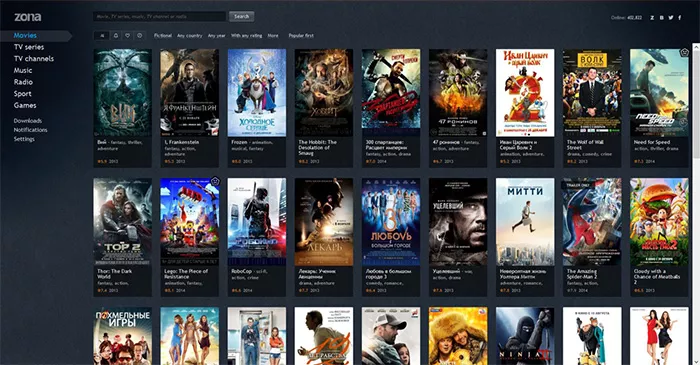Expand the 'With any rating' filter
The image size is (700, 365).
pos(246,36)
